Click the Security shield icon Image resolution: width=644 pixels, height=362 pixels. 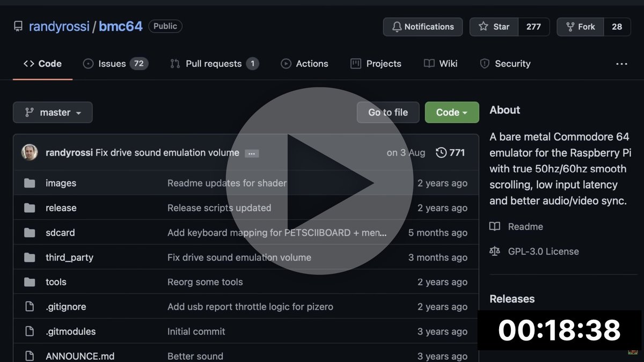click(485, 63)
